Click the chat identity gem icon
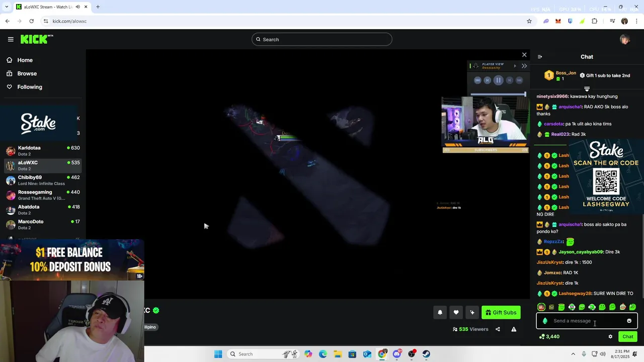 (x=545, y=321)
